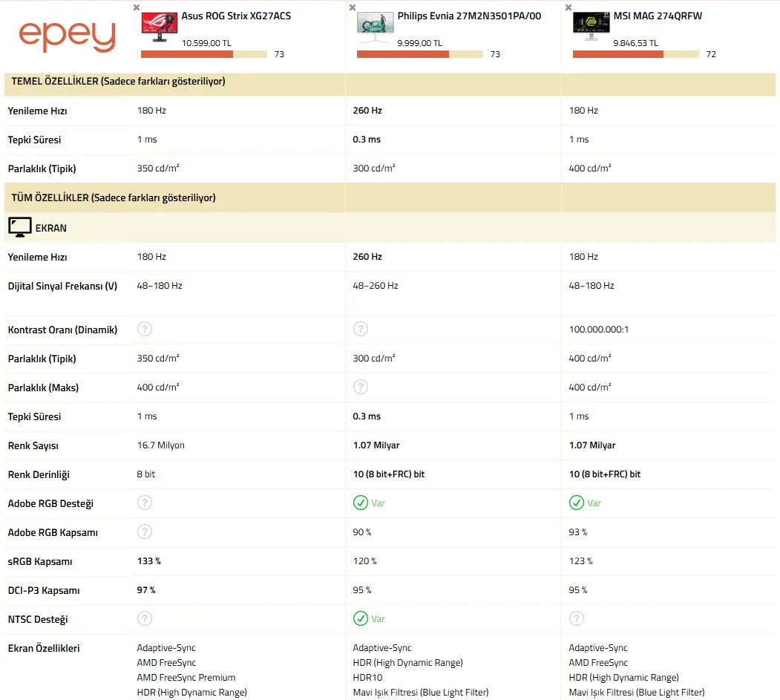Click the 93 % Adobe RGB coverage value
The width and height of the screenshot is (780, 700).
click(x=578, y=532)
